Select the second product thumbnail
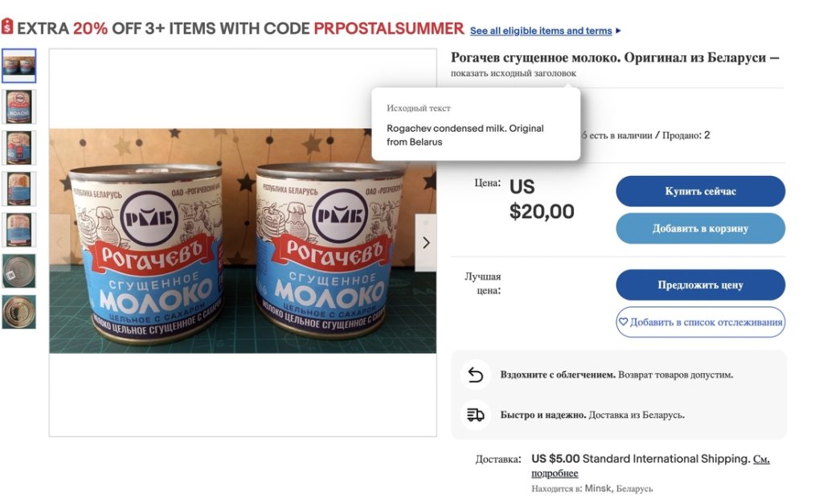Screen dimensions: 823x504 (x=19, y=107)
